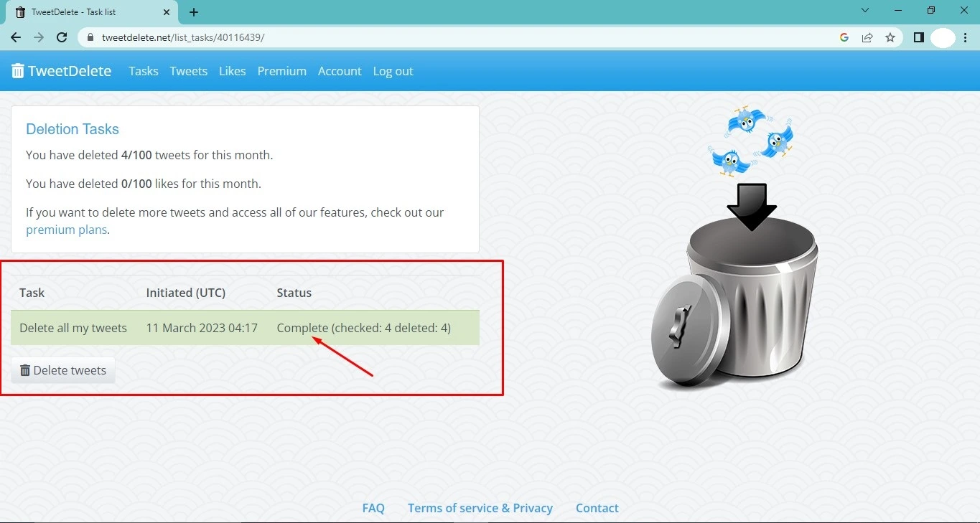Viewport: 980px width, 523px height.
Task: Open the tab search chevron
Action: 865,11
